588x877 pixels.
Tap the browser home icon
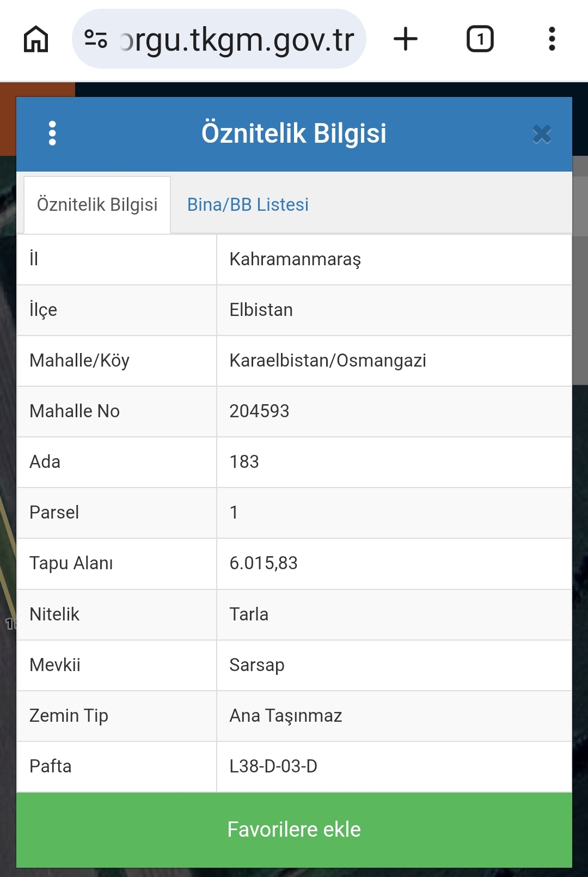36,39
